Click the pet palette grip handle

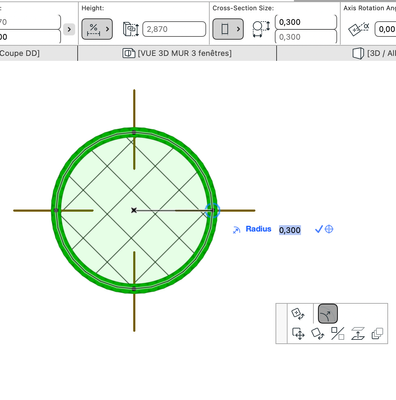point(282,323)
